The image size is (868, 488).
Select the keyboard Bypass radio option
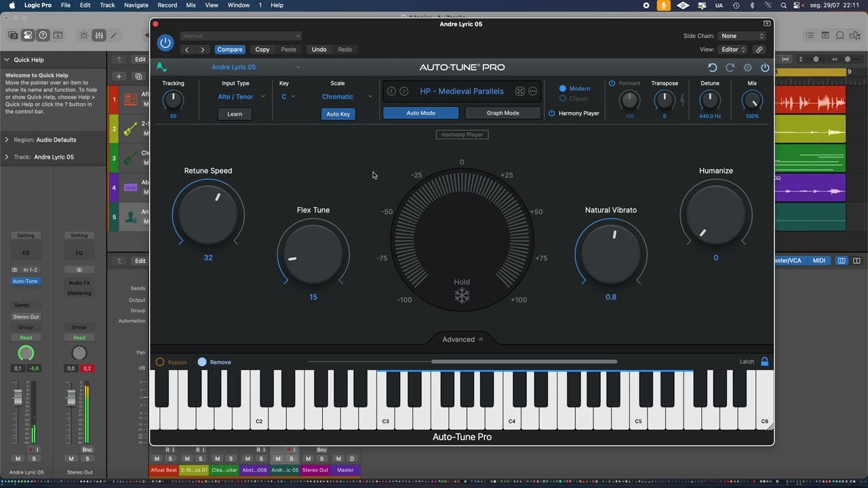coord(160,362)
